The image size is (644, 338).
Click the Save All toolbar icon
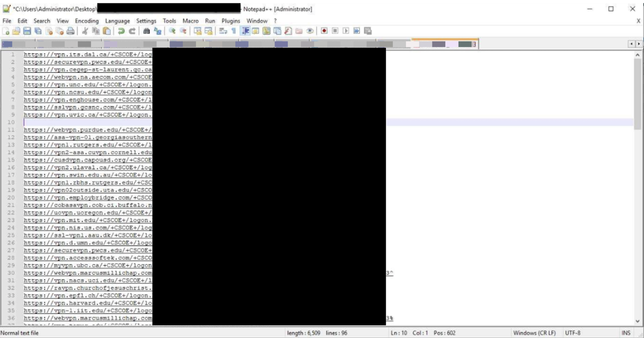(x=38, y=31)
